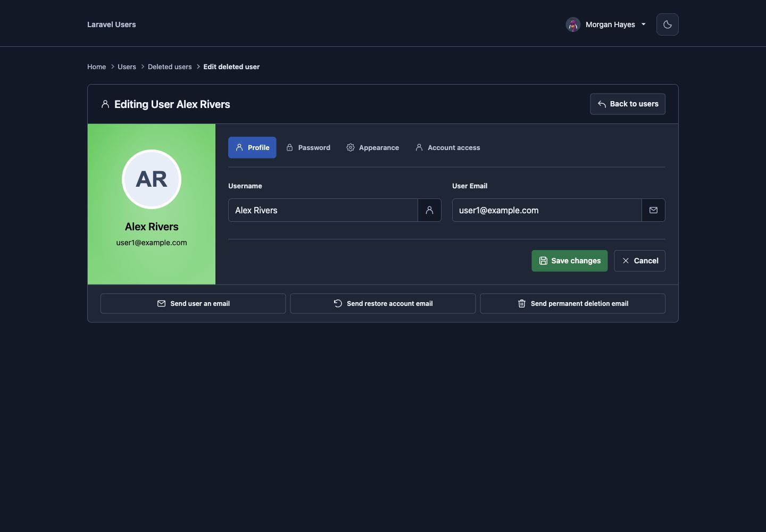
Task: Click Send restore account email button
Action: 382,303
